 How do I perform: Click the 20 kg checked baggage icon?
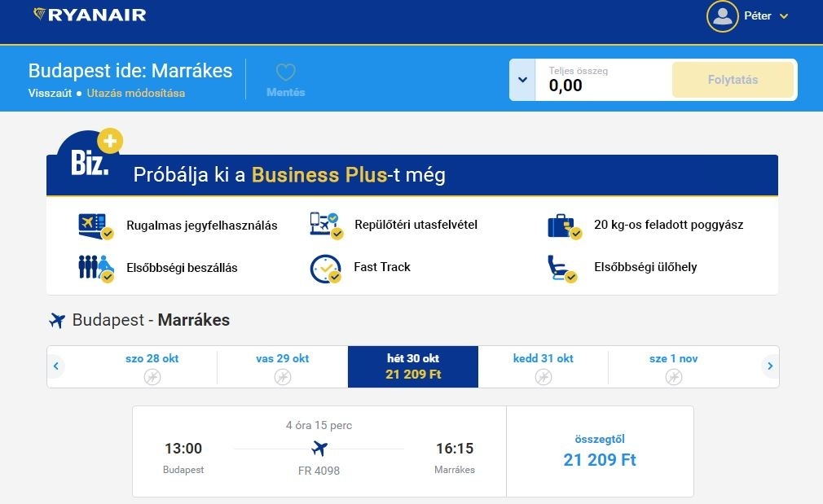click(x=564, y=226)
